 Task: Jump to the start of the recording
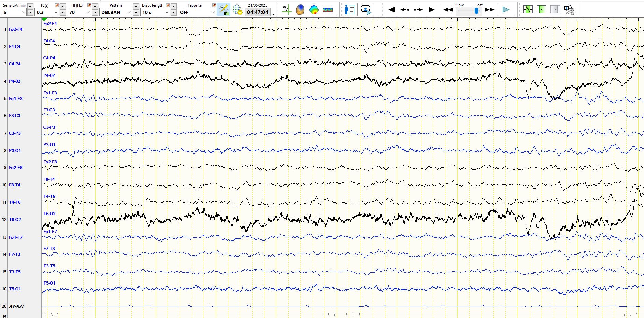(x=391, y=10)
